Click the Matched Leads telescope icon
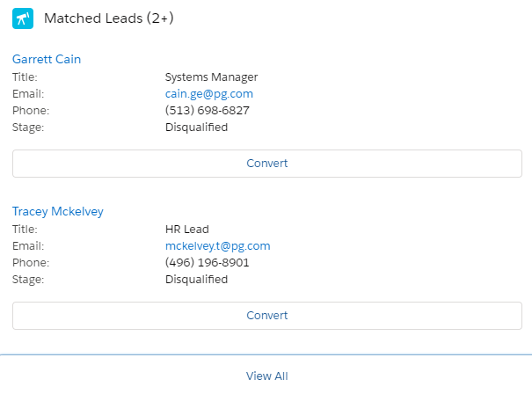Image resolution: width=532 pixels, height=394 pixels. click(x=24, y=18)
